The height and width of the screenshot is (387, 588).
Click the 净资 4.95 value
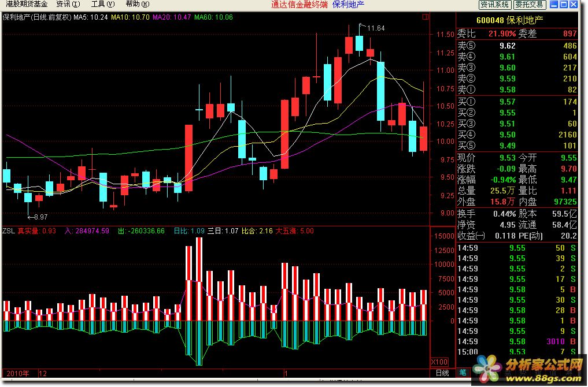[508, 225]
